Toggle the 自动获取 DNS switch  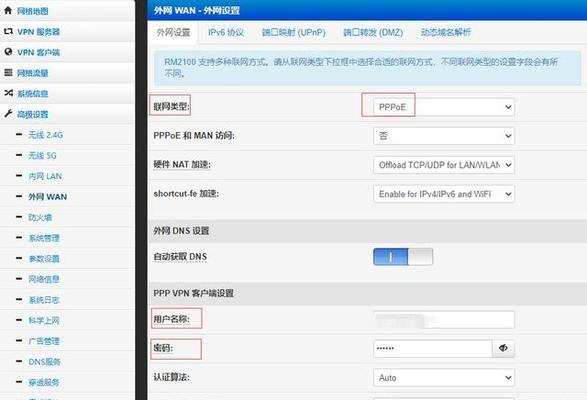click(x=403, y=257)
